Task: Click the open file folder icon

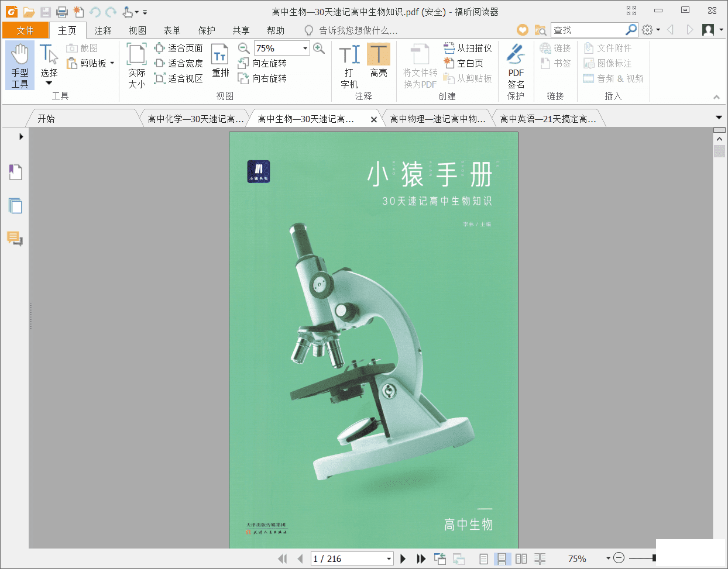Action: point(29,12)
